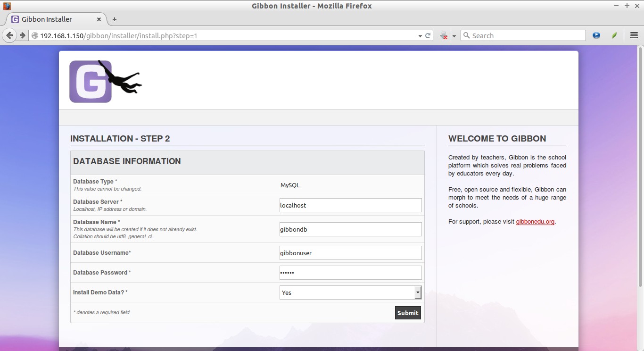Click the Database Server input field
This screenshot has width=644, height=351.
(x=350, y=205)
